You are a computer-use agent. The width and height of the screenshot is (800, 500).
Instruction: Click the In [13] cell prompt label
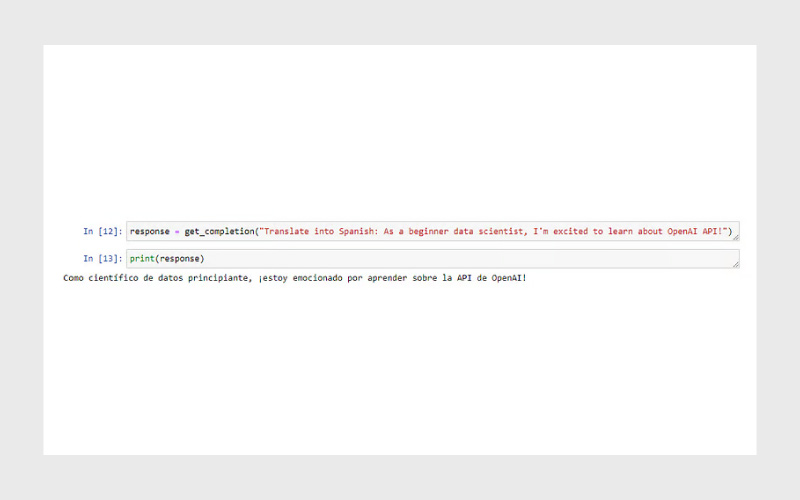tap(102, 259)
